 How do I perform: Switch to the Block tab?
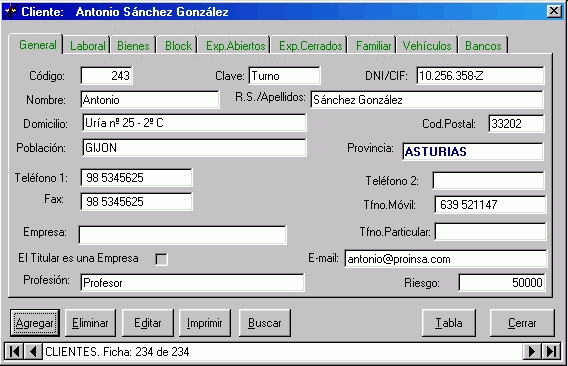178,46
